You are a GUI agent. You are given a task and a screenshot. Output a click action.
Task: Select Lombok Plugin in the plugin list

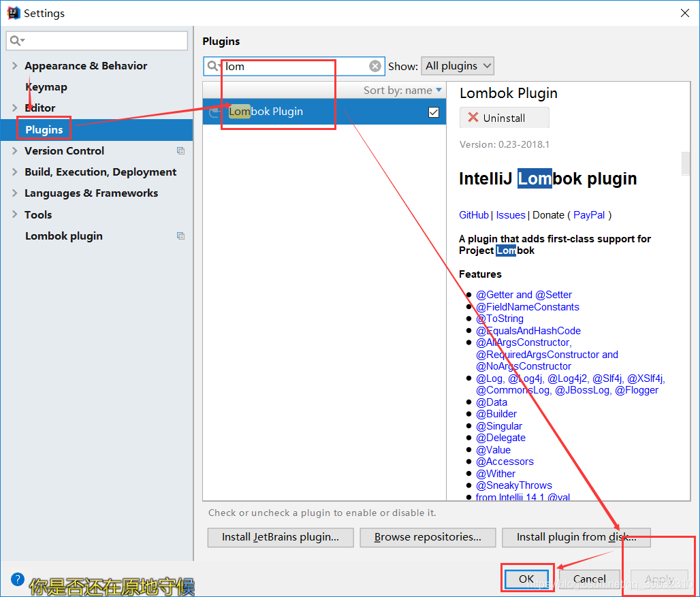(x=325, y=112)
